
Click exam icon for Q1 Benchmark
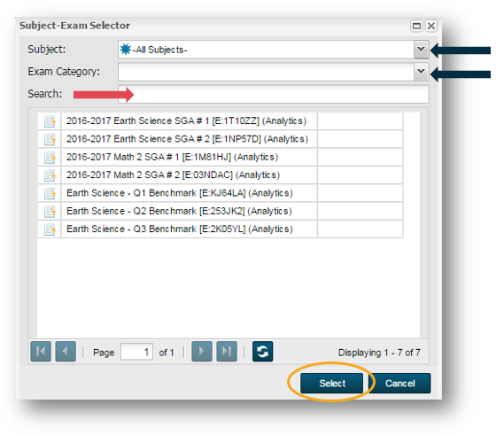(50, 193)
